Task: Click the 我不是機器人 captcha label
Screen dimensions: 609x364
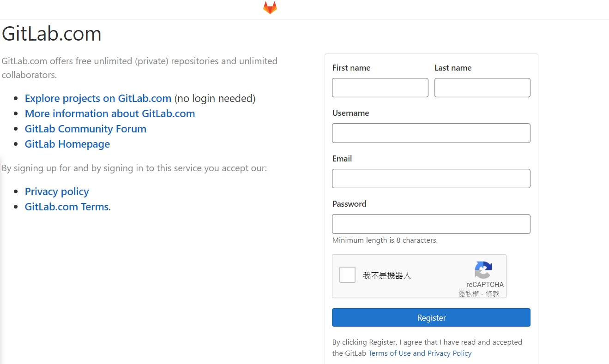Action: [x=387, y=275]
